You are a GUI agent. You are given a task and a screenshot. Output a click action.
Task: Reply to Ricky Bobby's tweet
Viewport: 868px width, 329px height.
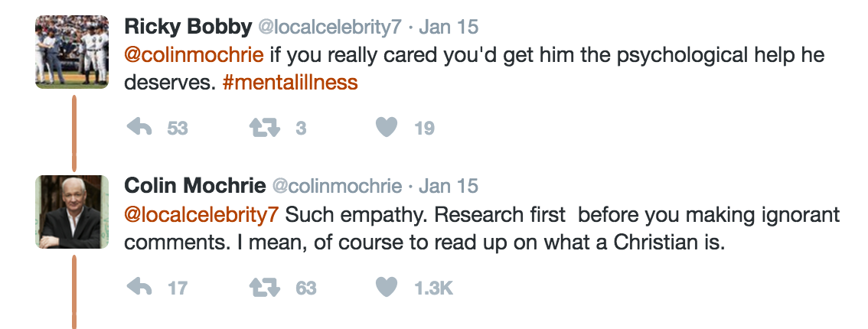pos(139,129)
